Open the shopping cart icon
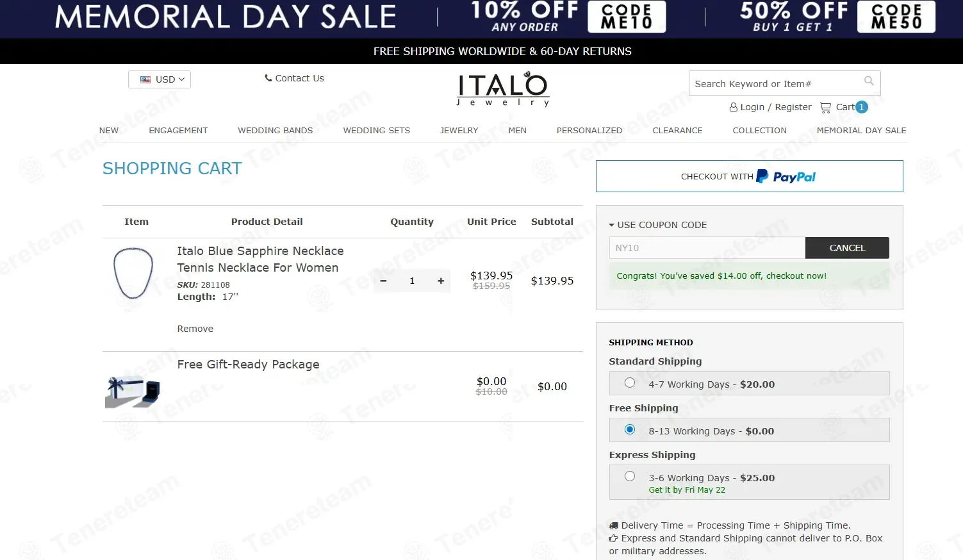The image size is (963, 560). coord(825,108)
